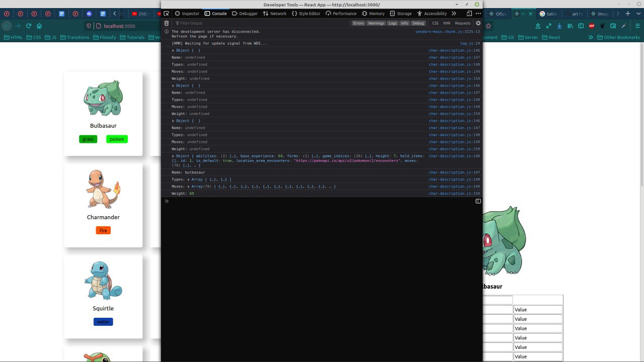Toggle the Requests console filter
This screenshot has height=362, width=644.
coord(463,23)
